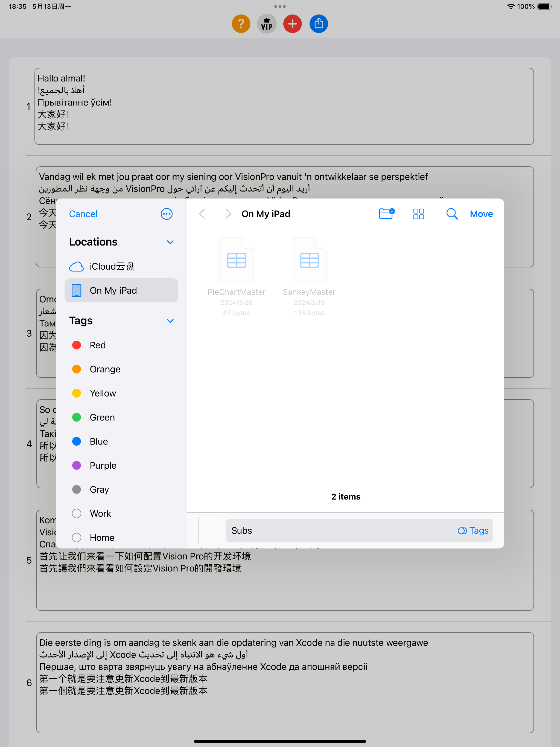
Task: Click the PieChartMaster file thumbnail
Action: point(237,260)
